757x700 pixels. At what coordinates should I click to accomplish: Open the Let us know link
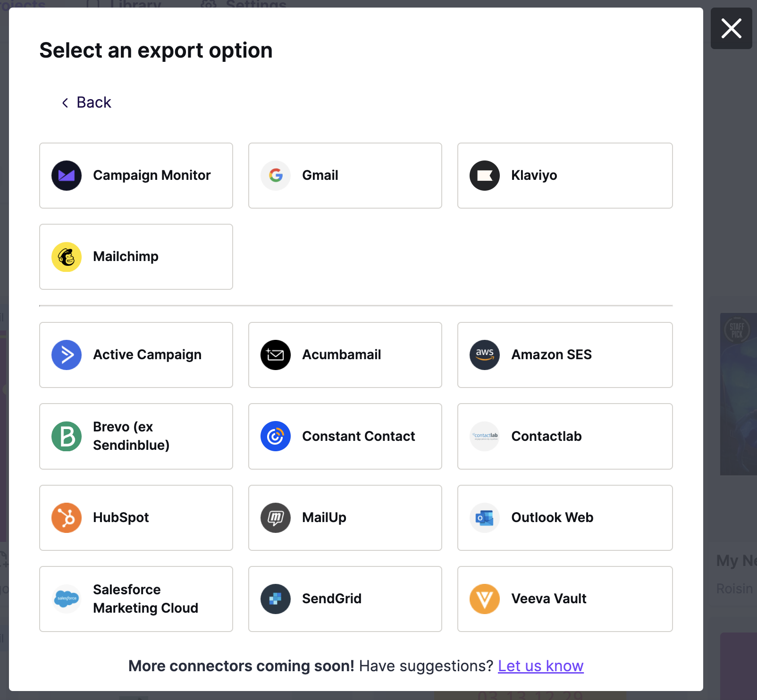pyautogui.click(x=541, y=666)
